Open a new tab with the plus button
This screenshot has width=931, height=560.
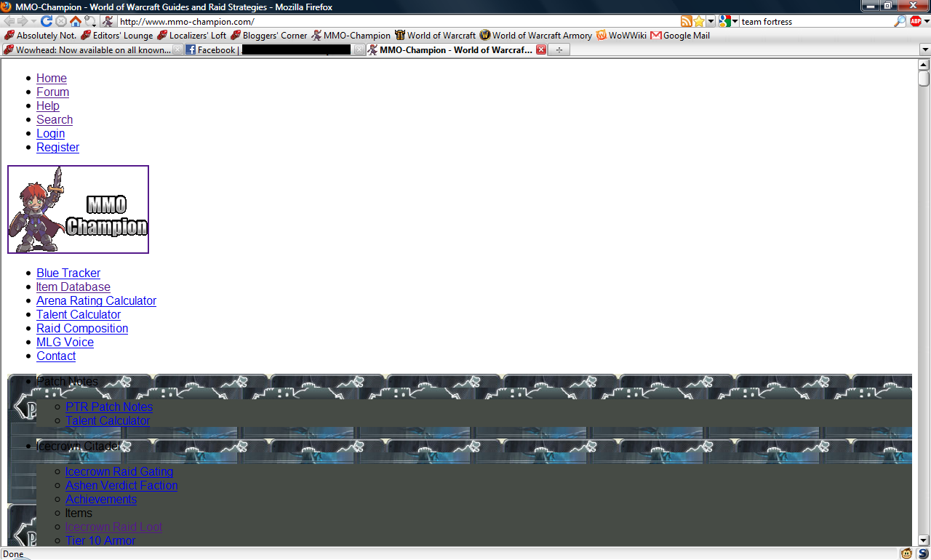[x=559, y=50]
